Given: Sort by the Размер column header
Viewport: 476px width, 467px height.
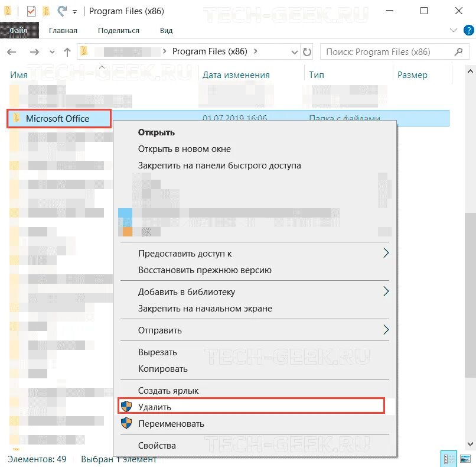Looking at the screenshot, I should click(412, 75).
